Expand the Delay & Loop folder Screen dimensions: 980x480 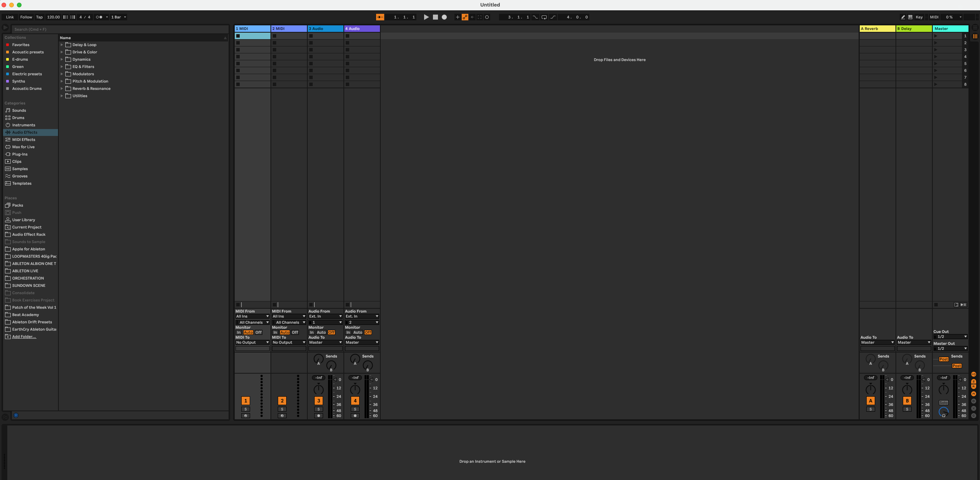click(x=61, y=45)
